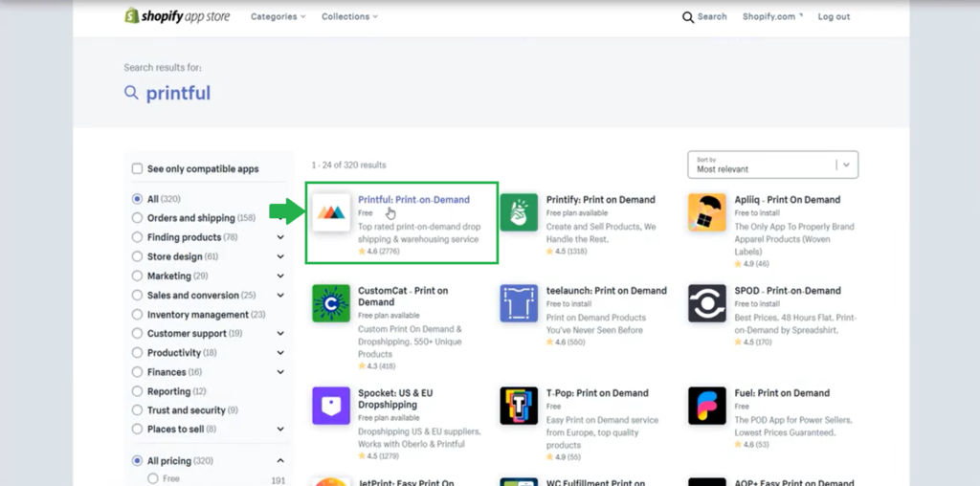
Task: Expand the Orders and shipping subcategories chevron
Action: tap(280, 218)
